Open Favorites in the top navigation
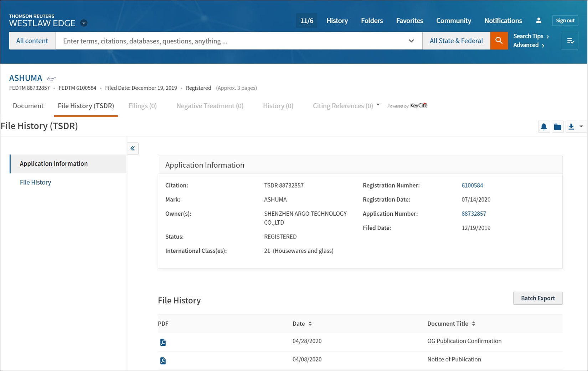588x371 pixels. [x=409, y=21]
